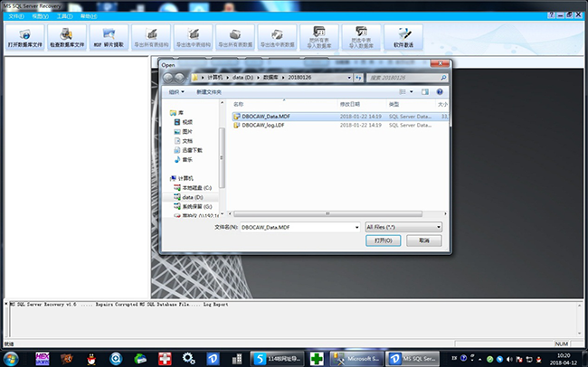This screenshot has width=588, height=367.
Task: Toggle the preview pane icon
Action: point(425,92)
